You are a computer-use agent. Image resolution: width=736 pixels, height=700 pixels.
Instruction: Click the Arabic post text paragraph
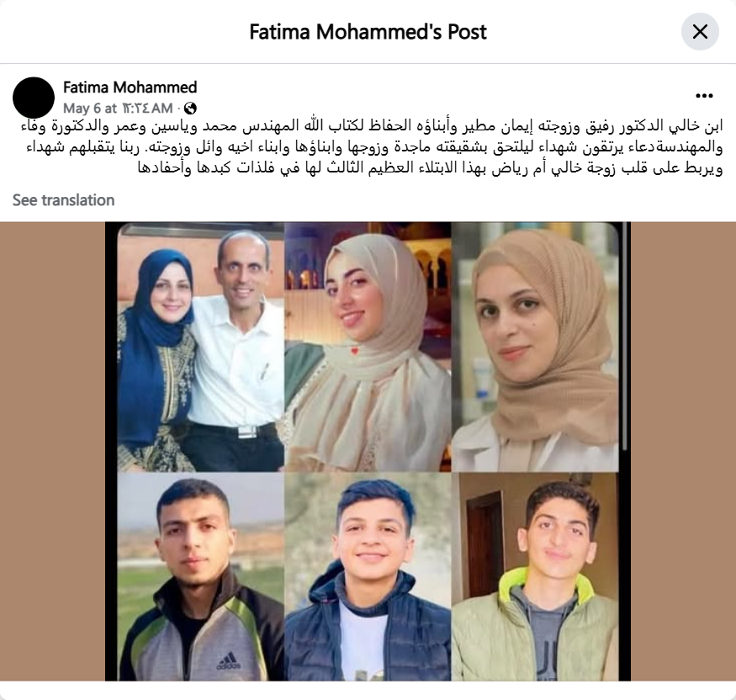click(372, 147)
